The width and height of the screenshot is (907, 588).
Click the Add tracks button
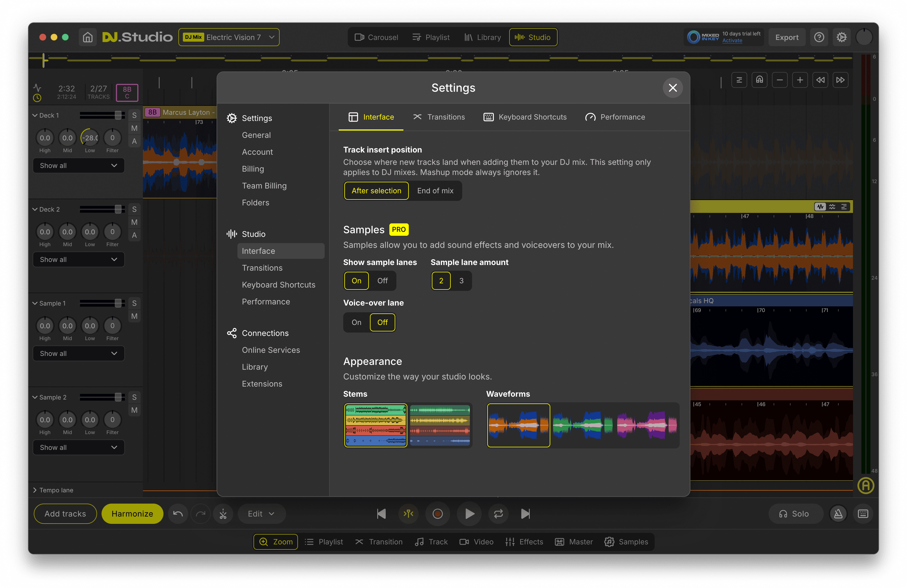65,514
